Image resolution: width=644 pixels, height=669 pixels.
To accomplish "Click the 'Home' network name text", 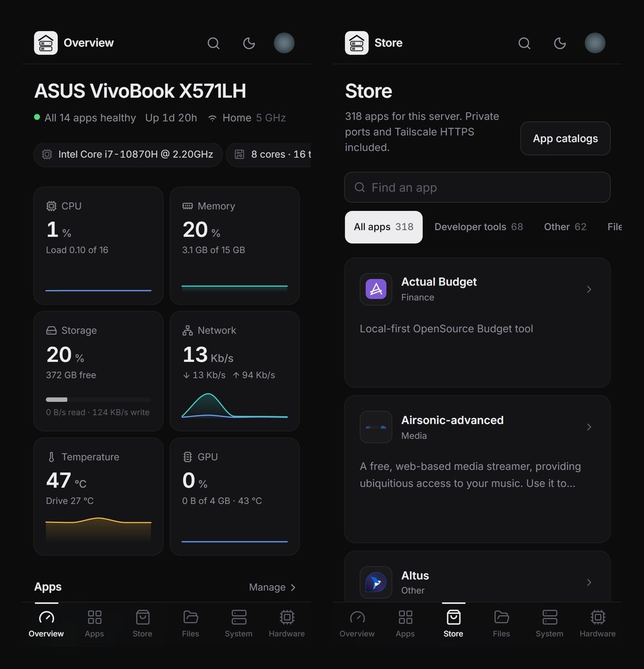I will pos(237,118).
